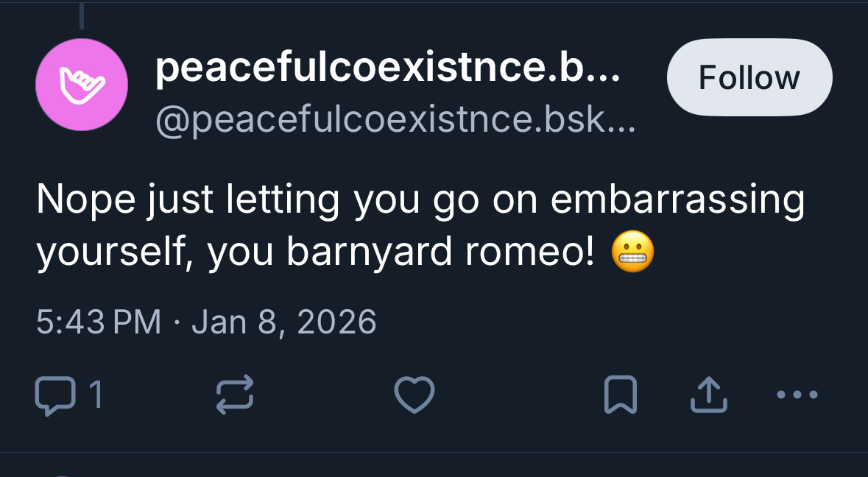
Task: Repost this post via the arrows icon
Action: 235,395
